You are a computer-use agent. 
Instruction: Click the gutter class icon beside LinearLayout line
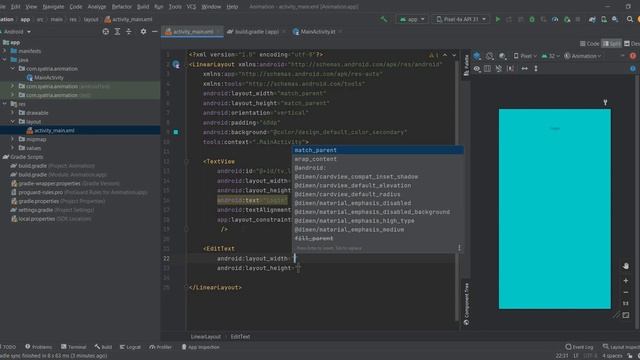point(176,64)
